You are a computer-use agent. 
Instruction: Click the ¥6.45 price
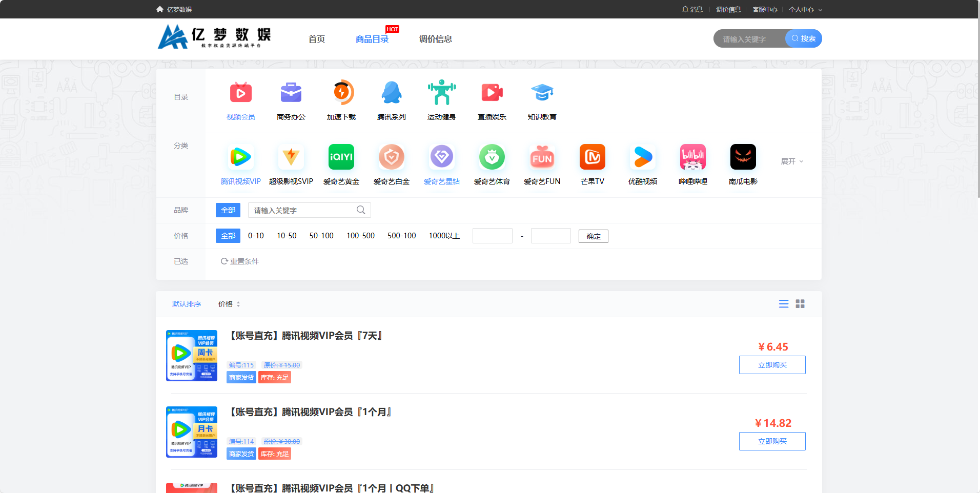tap(773, 347)
